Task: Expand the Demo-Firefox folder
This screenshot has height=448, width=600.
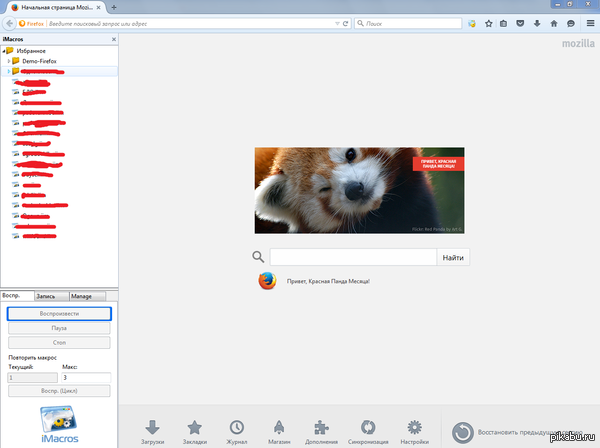Action: tap(9, 61)
